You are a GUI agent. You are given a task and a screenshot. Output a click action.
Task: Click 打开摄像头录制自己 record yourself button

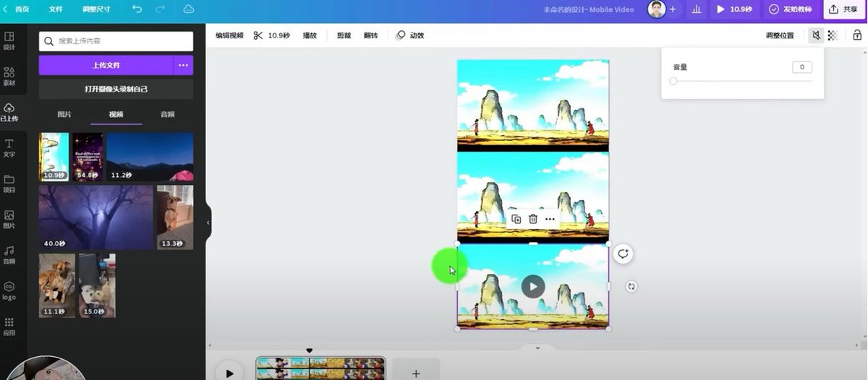[116, 89]
